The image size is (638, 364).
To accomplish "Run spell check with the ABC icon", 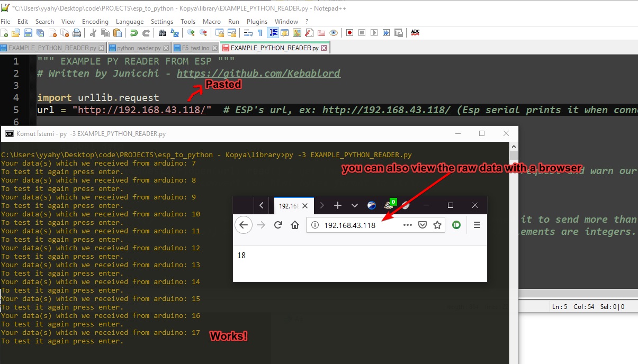I will [415, 32].
